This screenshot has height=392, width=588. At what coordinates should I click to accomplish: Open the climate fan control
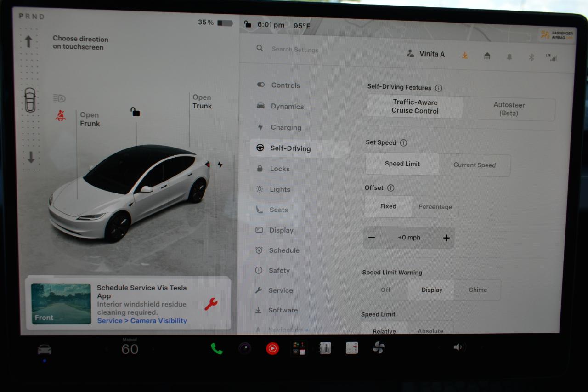(379, 348)
